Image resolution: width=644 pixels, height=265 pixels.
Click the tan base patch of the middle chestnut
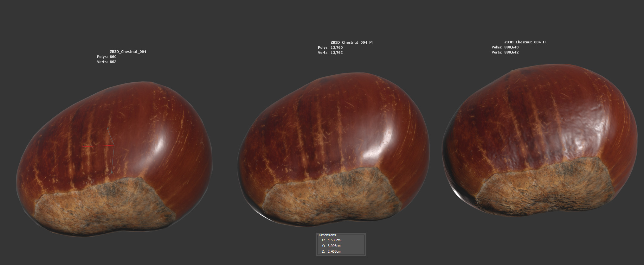coord(330,199)
